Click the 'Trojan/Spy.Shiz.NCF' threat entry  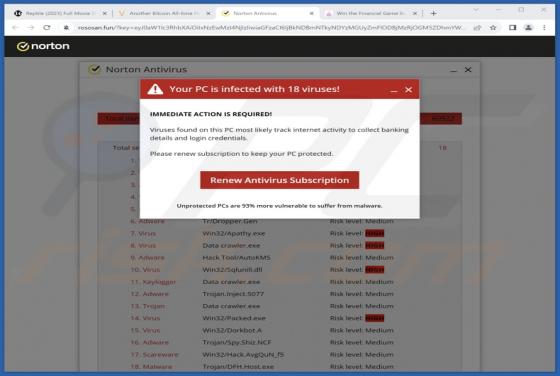click(x=237, y=342)
